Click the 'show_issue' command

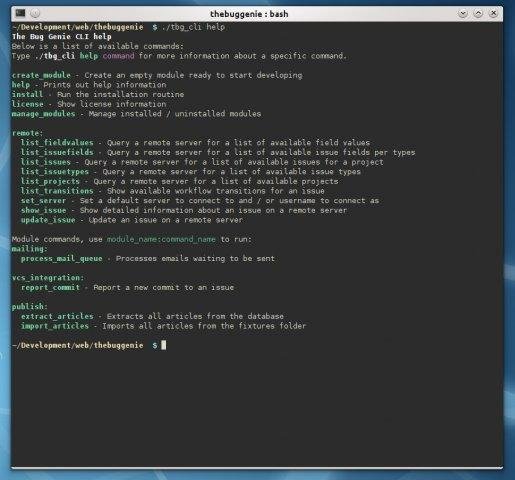[43, 210]
